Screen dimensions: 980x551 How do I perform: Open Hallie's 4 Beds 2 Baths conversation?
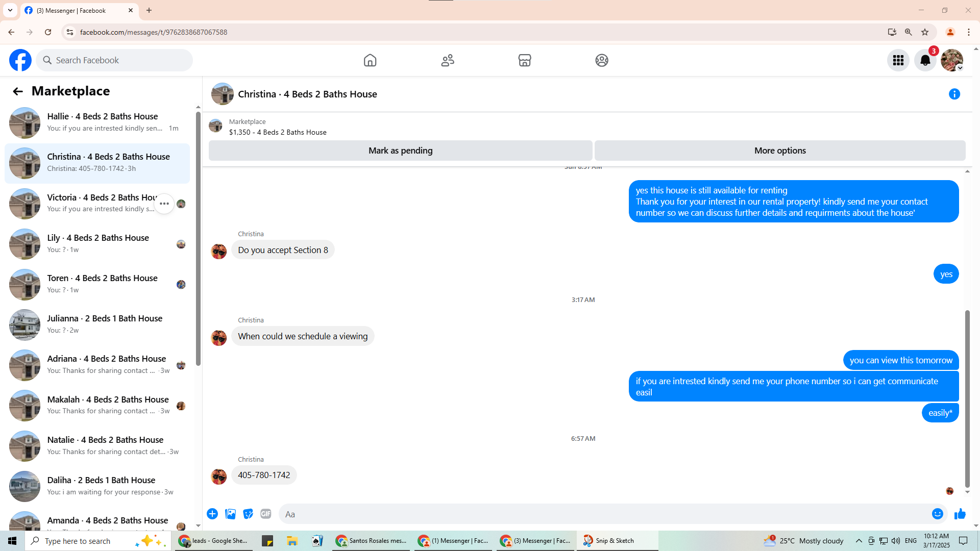tap(97, 122)
